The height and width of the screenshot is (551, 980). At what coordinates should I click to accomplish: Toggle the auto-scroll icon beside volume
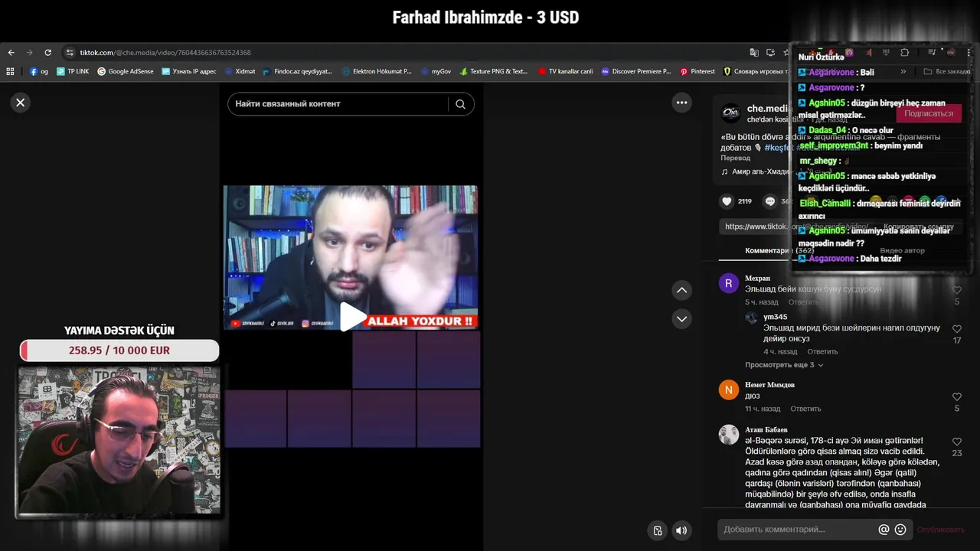pos(657,530)
